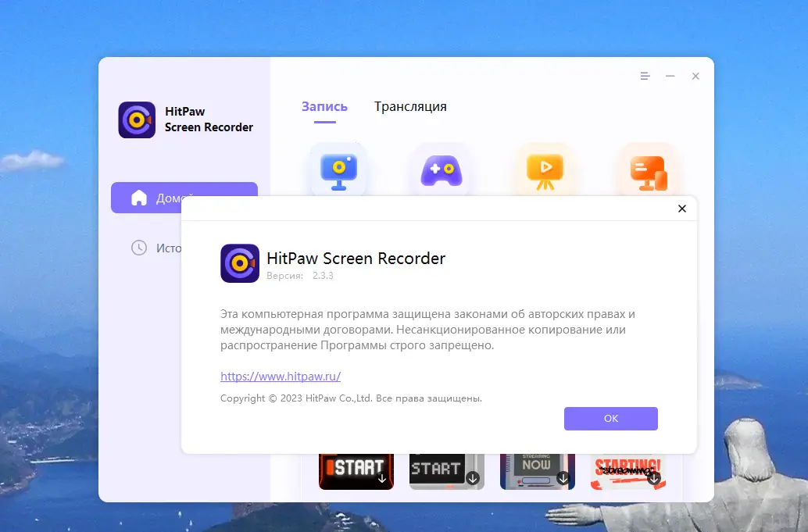
Task: Open the hitpaw.ru website link
Action: click(281, 376)
